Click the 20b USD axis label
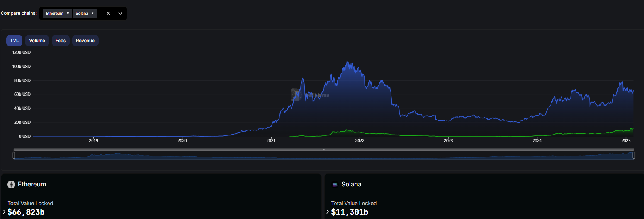Viewport: 644px width, 219px height. tap(22, 122)
